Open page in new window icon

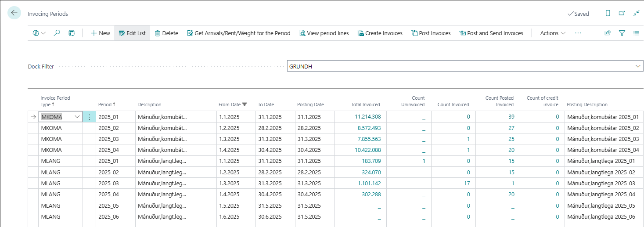point(622,14)
